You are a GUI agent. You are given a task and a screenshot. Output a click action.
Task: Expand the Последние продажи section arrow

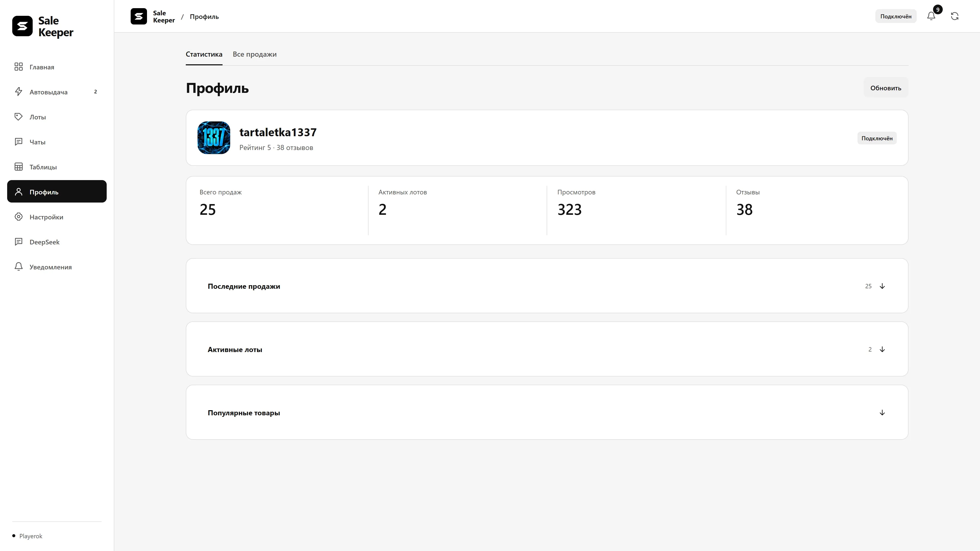click(x=882, y=286)
